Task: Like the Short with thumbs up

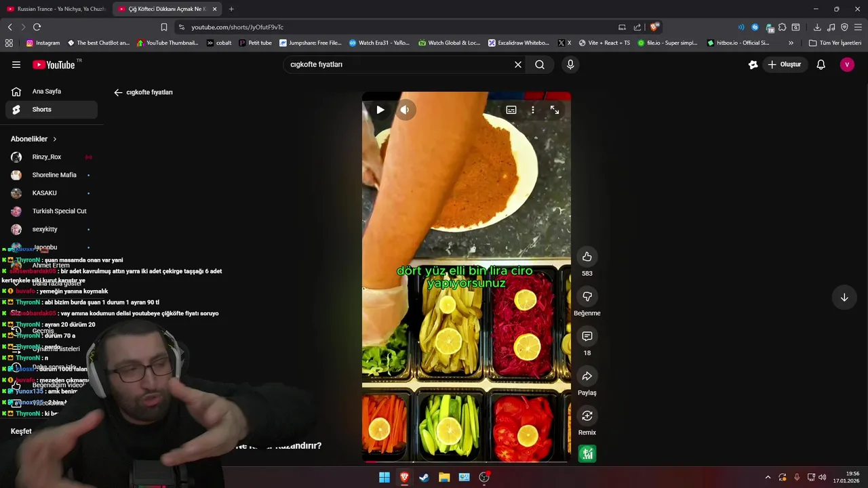Action: [x=587, y=257]
